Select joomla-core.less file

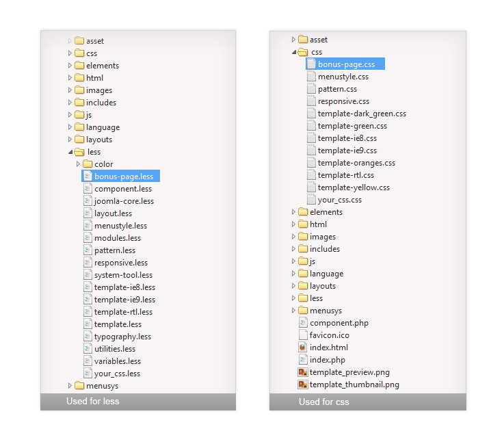point(124,201)
